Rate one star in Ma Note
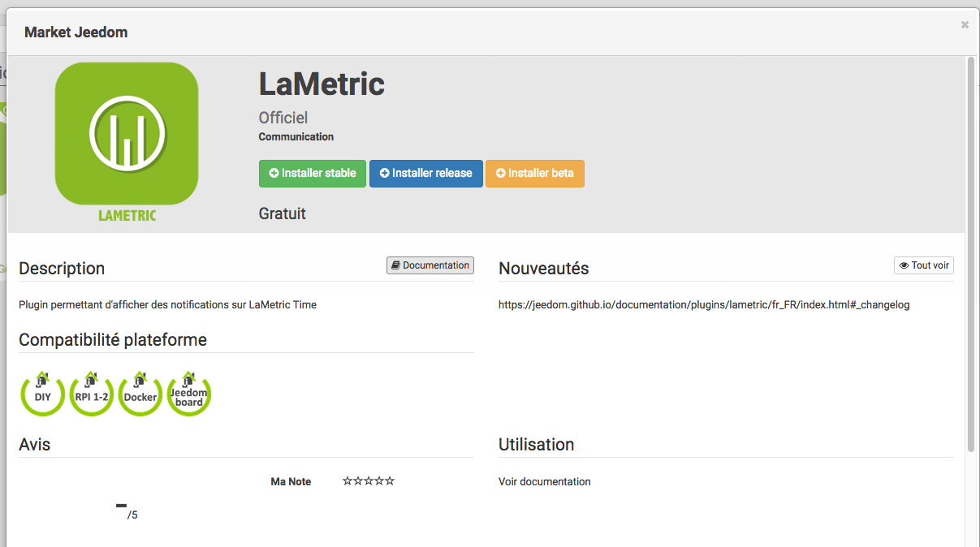 [x=348, y=481]
